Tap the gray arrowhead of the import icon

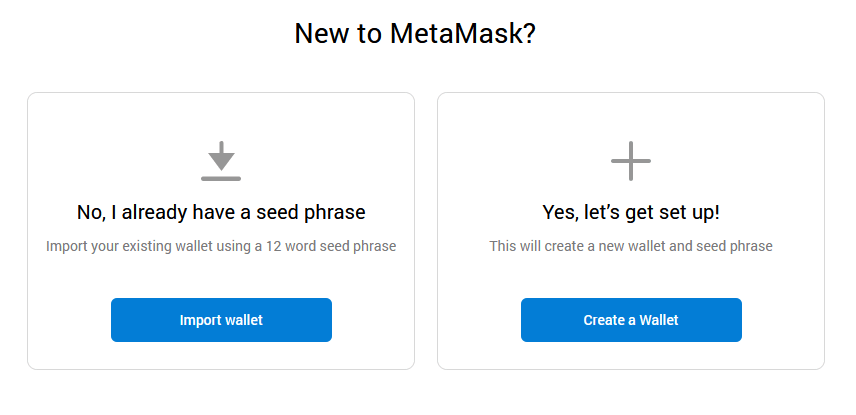click(221, 162)
